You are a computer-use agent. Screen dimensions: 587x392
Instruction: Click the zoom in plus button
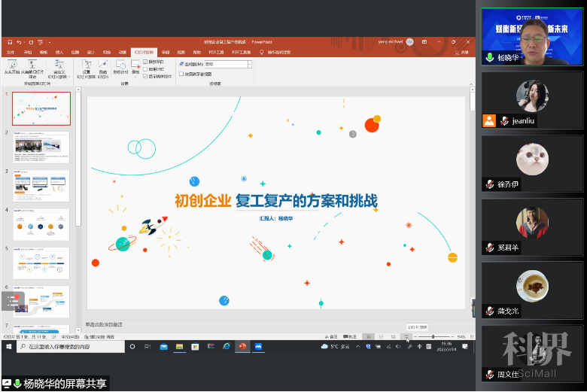[452, 337]
